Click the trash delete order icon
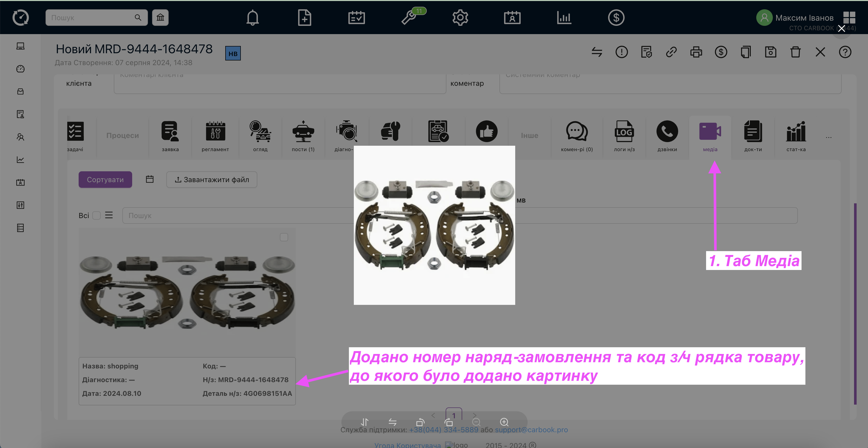Viewport: 868px width, 448px height. (795, 52)
